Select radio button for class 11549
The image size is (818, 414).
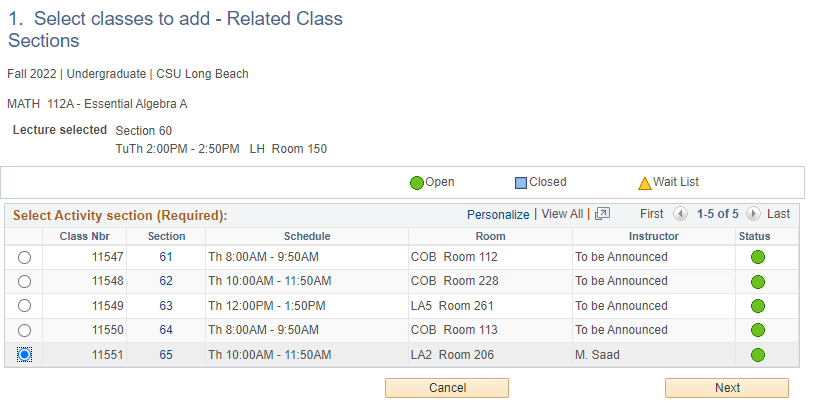(25, 306)
